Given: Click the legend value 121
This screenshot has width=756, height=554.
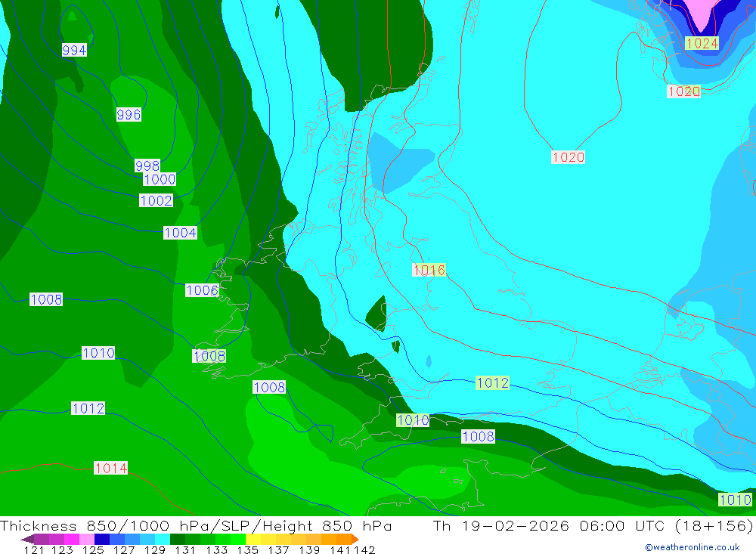Looking at the screenshot, I should (34, 550).
